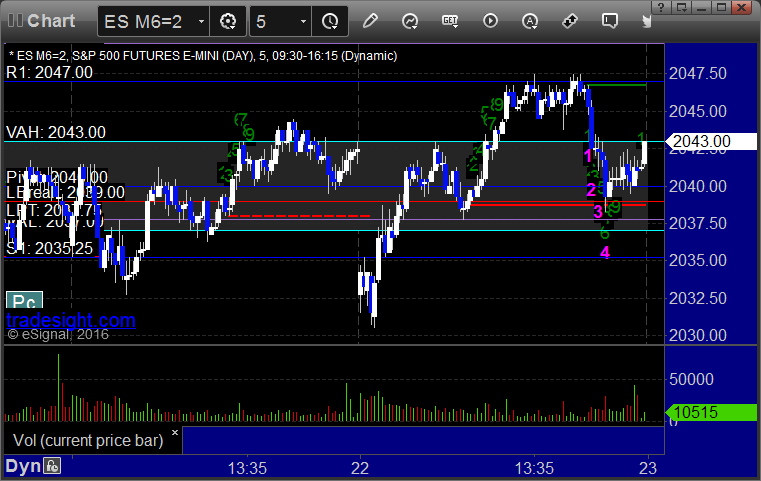This screenshot has height=481, width=761.
Task: Click the replay play-circle icon
Action: tap(490, 21)
